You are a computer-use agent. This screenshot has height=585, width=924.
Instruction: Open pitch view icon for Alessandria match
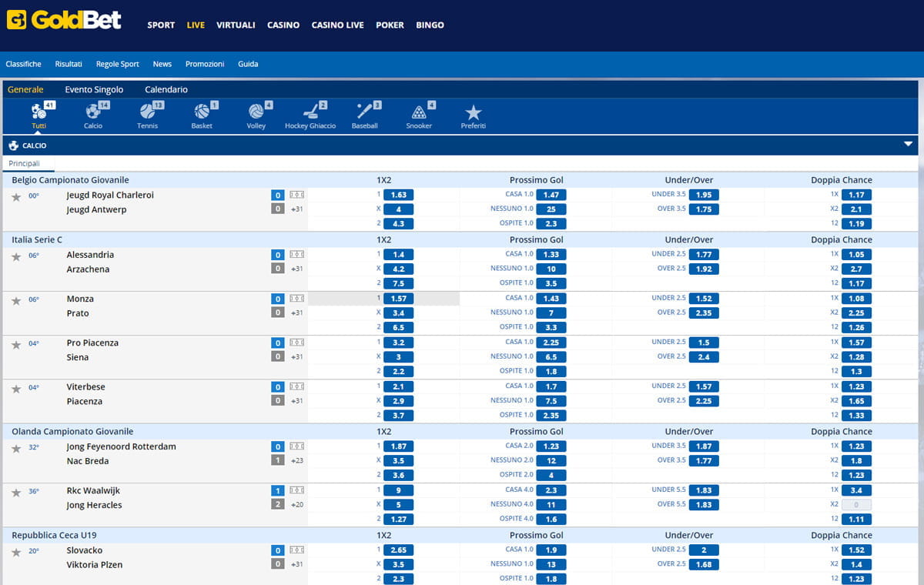click(297, 254)
